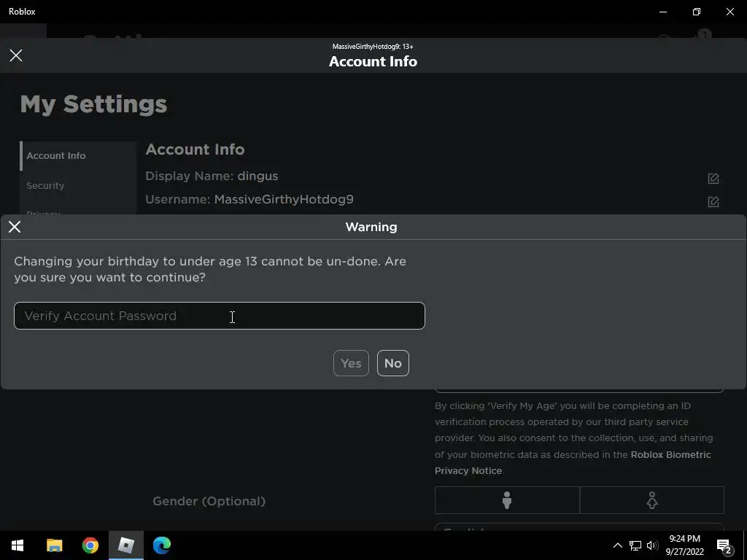Click the 'My Settings' heading
The image size is (747, 560).
(93, 104)
